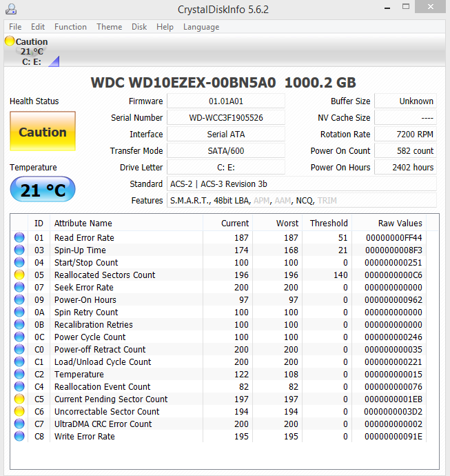Select the Uncorrectable Sector Count row name
Viewport: 450px width, 476px height.
107,411
